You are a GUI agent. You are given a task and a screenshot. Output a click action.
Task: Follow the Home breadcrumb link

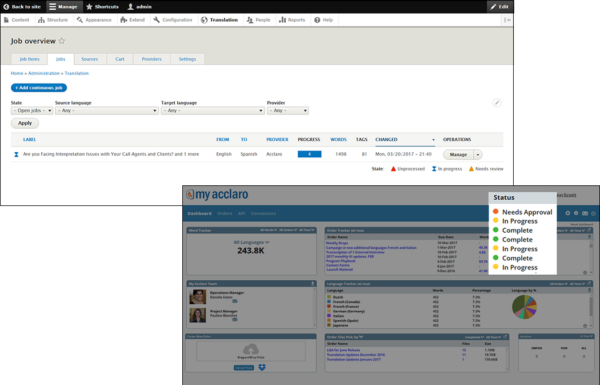pyautogui.click(x=17, y=73)
